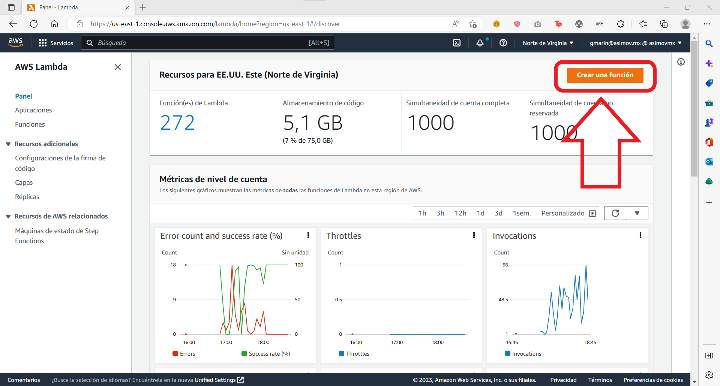Focus the Búsqueda search field
Image resolution: width=720 pixels, height=386 pixels.
pyautogui.click(x=208, y=43)
